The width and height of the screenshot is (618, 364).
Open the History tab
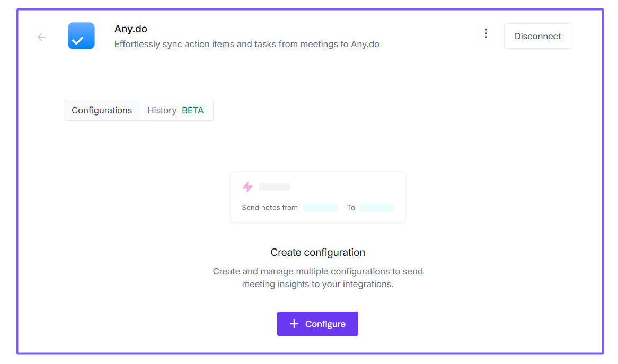(x=162, y=110)
